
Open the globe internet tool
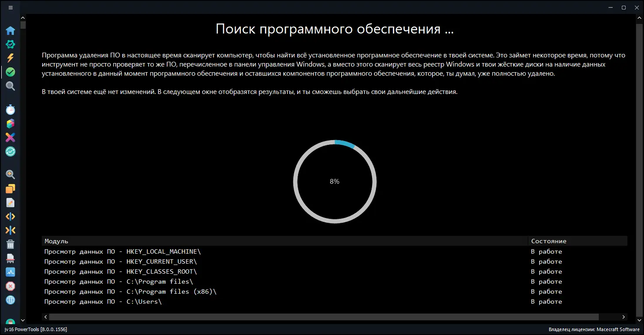(x=10, y=300)
